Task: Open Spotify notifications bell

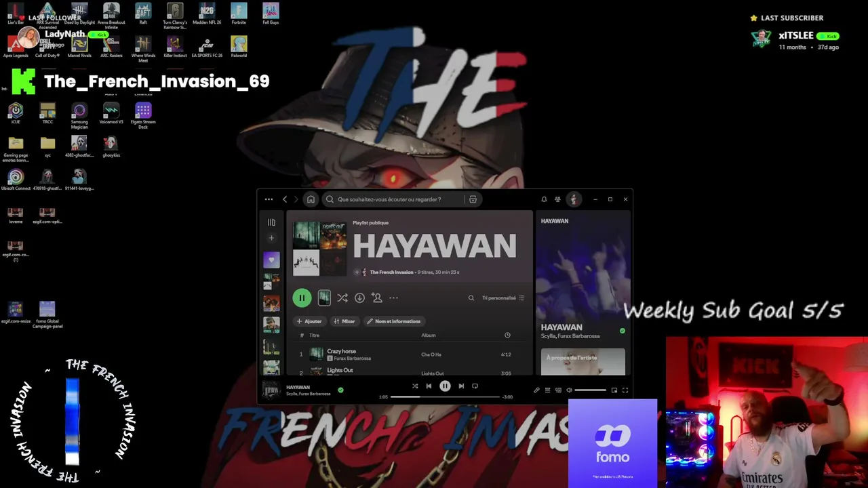Action: pyautogui.click(x=544, y=199)
